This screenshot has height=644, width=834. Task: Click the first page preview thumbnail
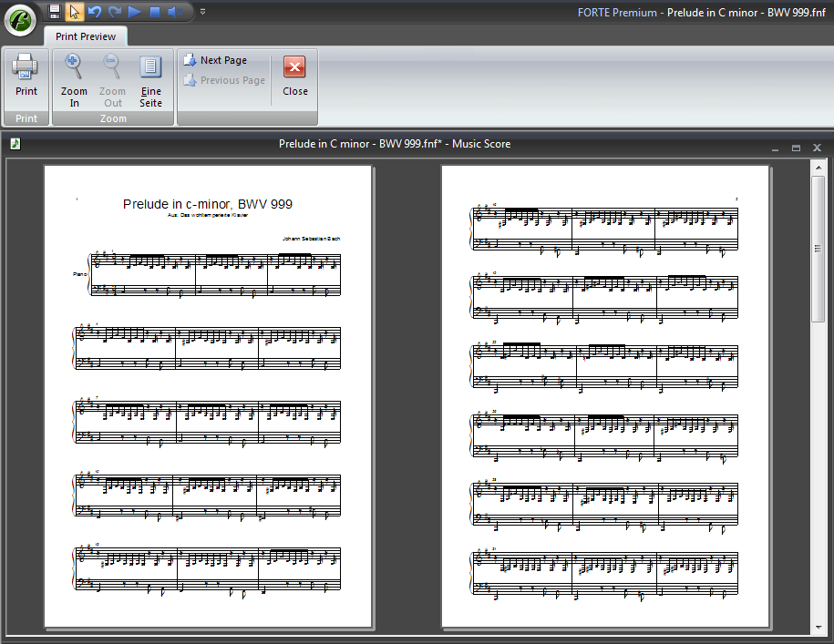pyautogui.click(x=208, y=396)
